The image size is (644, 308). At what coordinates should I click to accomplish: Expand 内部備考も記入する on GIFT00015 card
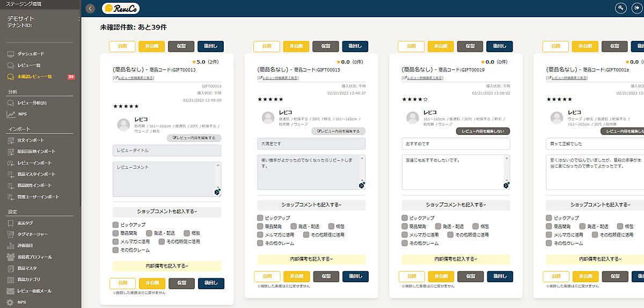point(311,259)
